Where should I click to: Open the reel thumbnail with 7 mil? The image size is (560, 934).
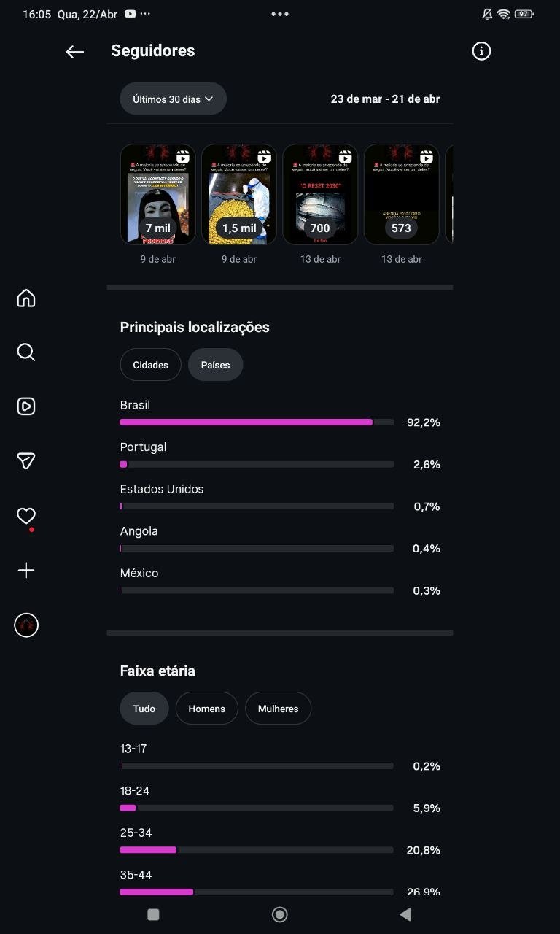click(x=158, y=194)
